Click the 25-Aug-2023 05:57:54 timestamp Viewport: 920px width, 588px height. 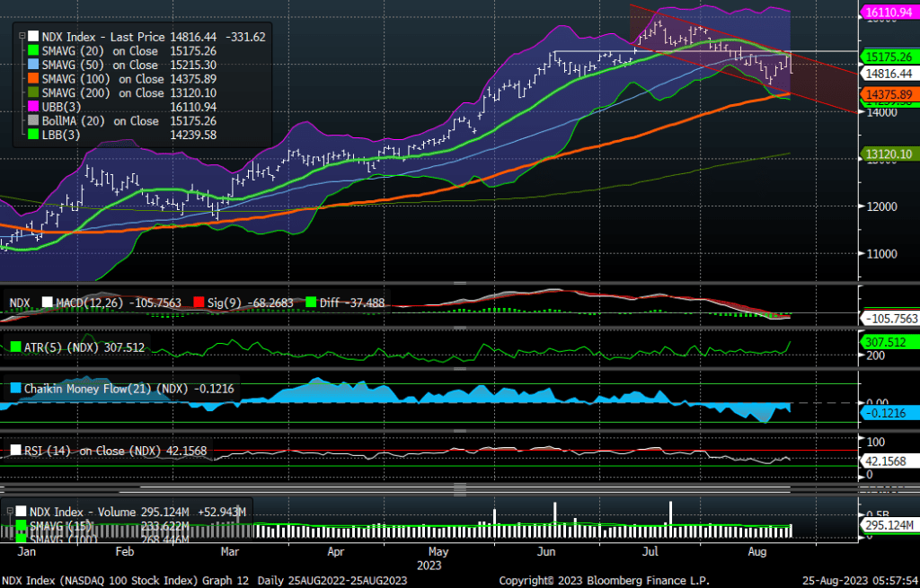(860, 581)
